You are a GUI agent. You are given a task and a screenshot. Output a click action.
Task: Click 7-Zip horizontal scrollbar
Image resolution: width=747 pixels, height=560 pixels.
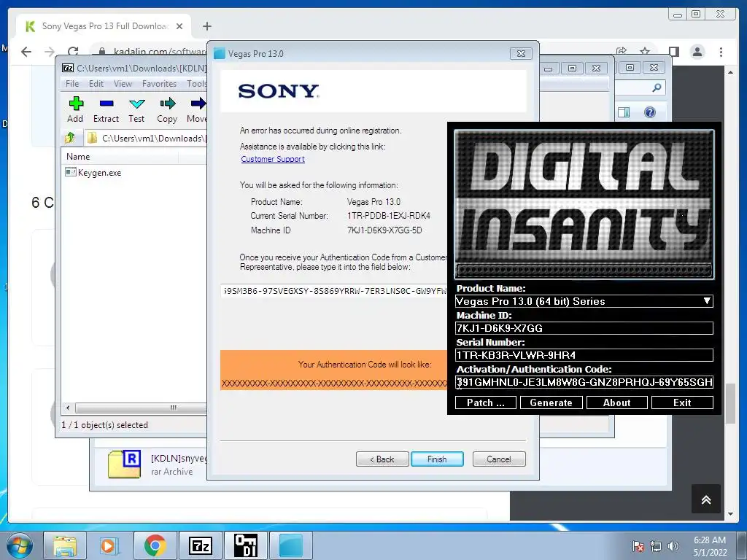coord(141,408)
